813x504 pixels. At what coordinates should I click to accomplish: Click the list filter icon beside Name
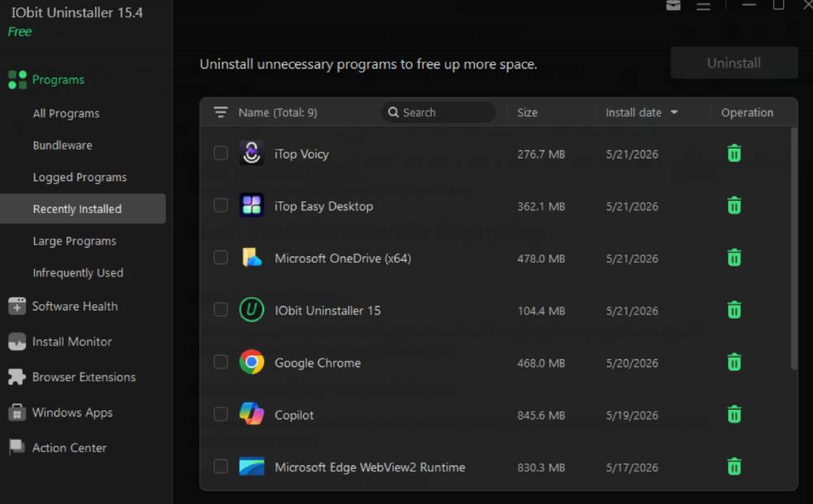coord(220,112)
